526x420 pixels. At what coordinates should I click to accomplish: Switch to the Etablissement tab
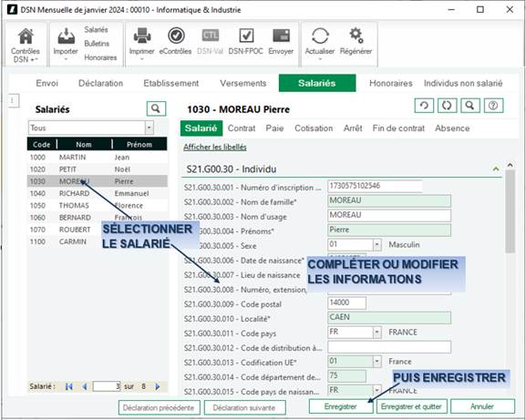171,83
